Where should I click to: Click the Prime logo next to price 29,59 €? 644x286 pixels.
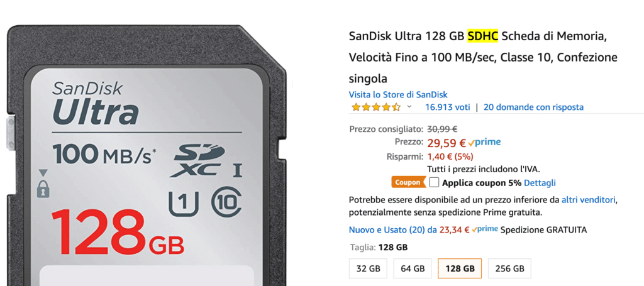click(484, 143)
